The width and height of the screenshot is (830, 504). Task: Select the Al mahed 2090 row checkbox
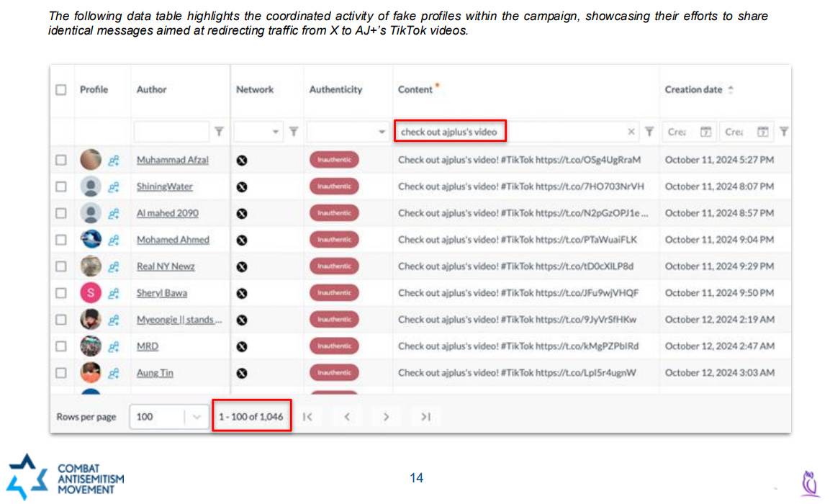coord(61,213)
